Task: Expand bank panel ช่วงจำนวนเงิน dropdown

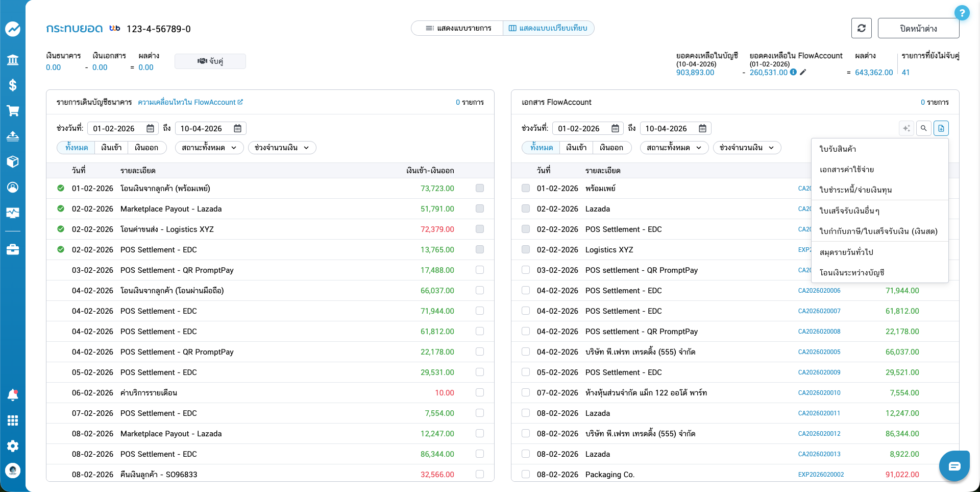Action: (x=282, y=148)
